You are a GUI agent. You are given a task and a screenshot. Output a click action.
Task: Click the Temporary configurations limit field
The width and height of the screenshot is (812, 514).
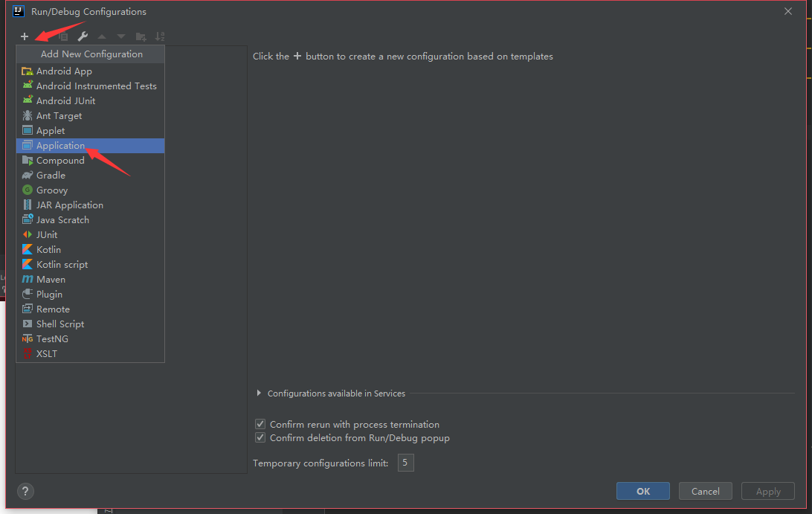click(x=405, y=463)
